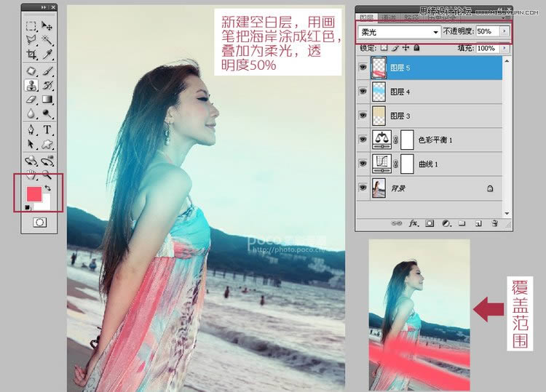The image size is (546, 392).
Task: Switch to the 图层 tab
Action: pyautogui.click(x=367, y=17)
